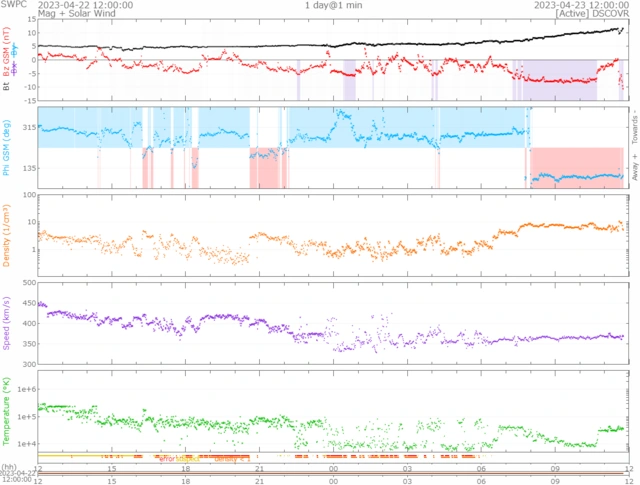Screen dimensions: 640x485
Task: Click the black 'Bt' axis label
Action: coord(6,86)
